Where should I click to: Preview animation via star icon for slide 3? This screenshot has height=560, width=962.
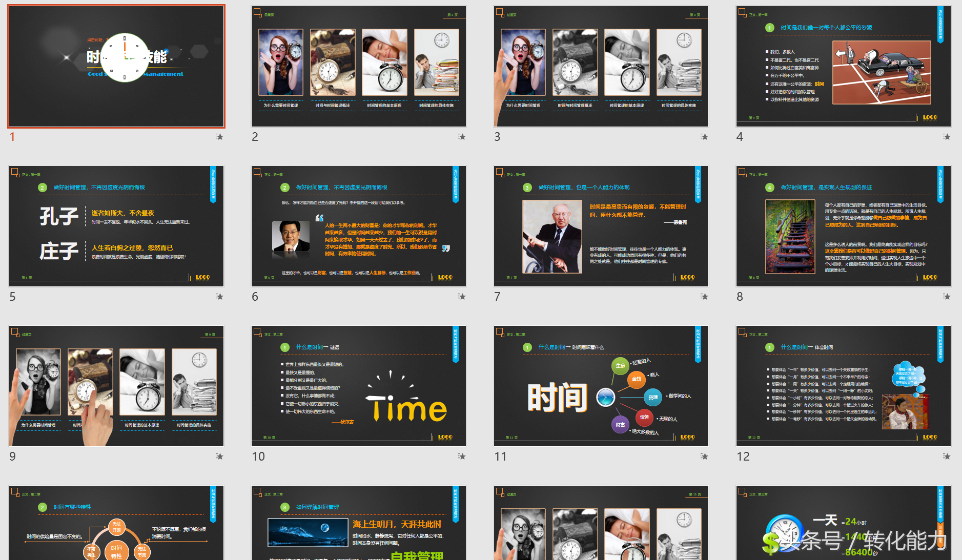click(704, 137)
